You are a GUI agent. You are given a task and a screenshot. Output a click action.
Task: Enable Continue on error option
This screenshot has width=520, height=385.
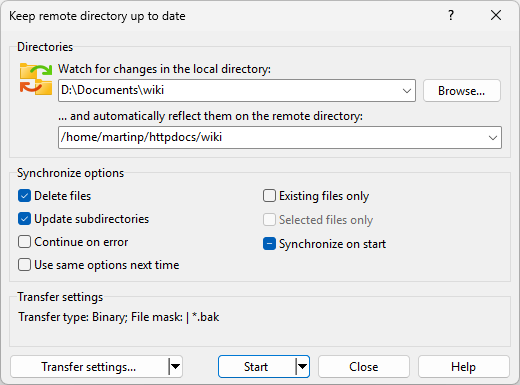24,242
